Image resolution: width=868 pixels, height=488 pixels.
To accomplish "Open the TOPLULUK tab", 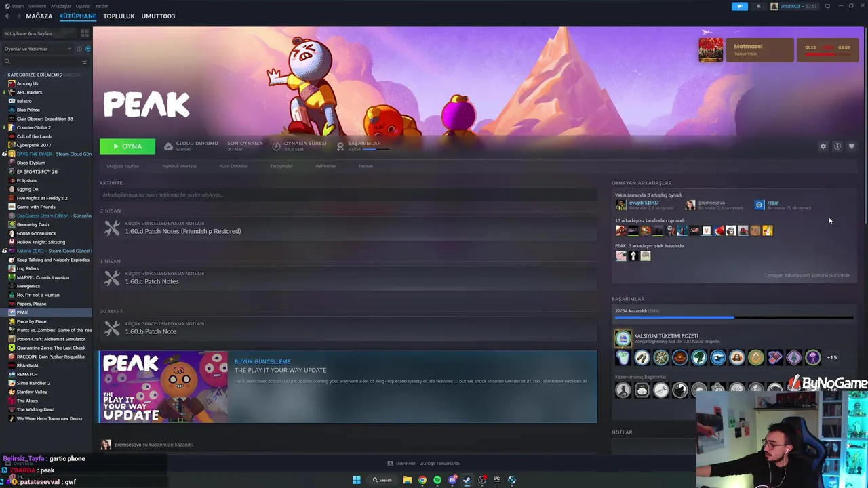I will tap(119, 16).
